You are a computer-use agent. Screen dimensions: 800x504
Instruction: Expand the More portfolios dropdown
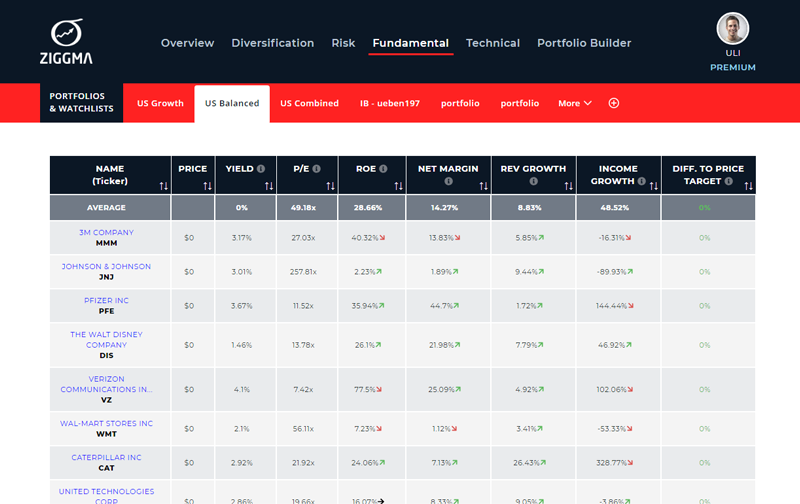coord(575,103)
